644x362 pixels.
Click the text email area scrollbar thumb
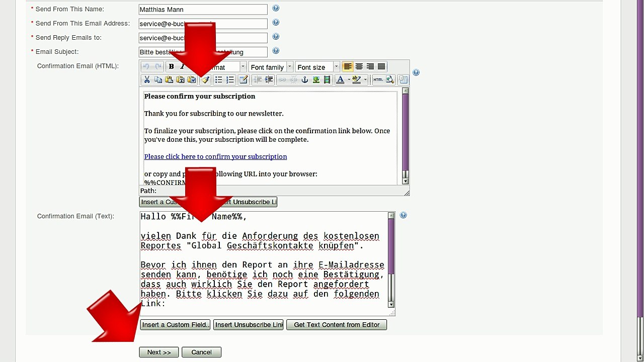391,247
